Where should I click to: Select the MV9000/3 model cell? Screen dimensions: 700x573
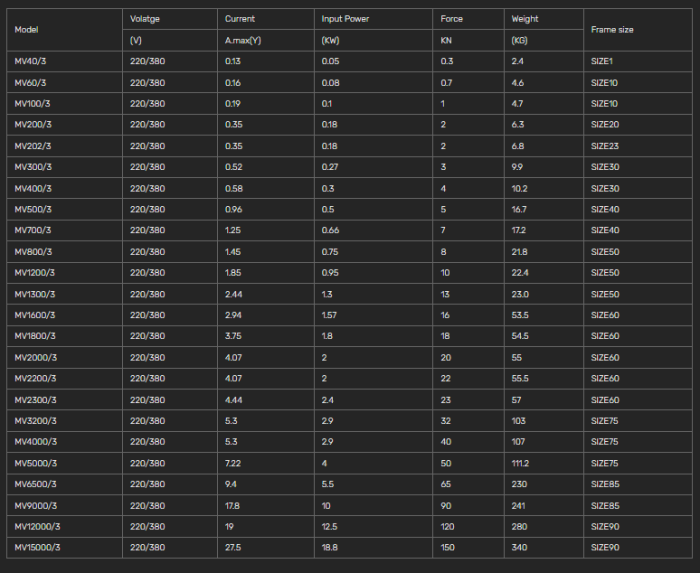pyautogui.click(x=35, y=505)
